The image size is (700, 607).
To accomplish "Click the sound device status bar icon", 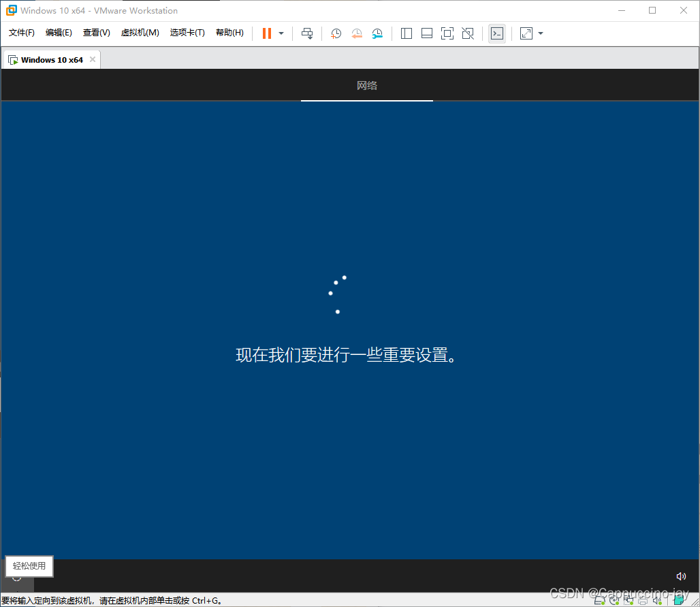I will 656,600.
